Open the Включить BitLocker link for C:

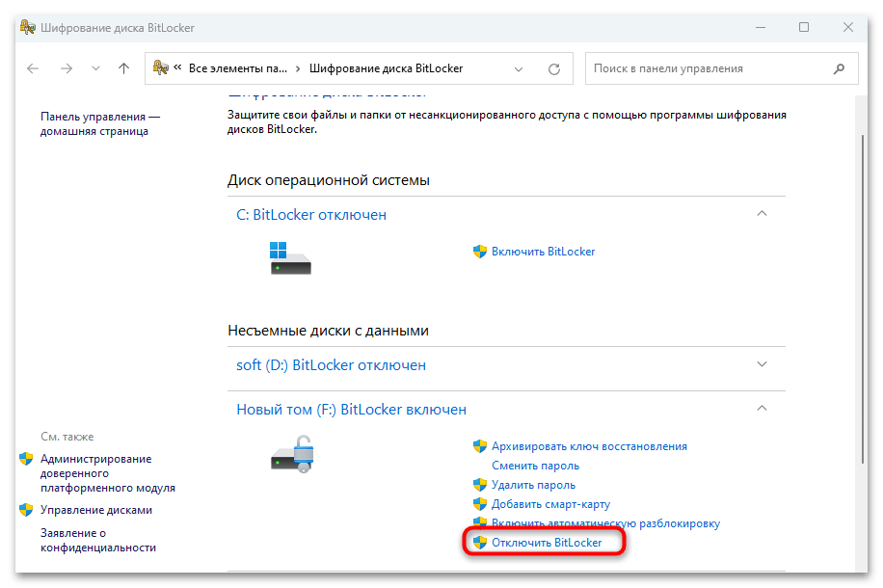pyautogui.click(x=543, y=251)
